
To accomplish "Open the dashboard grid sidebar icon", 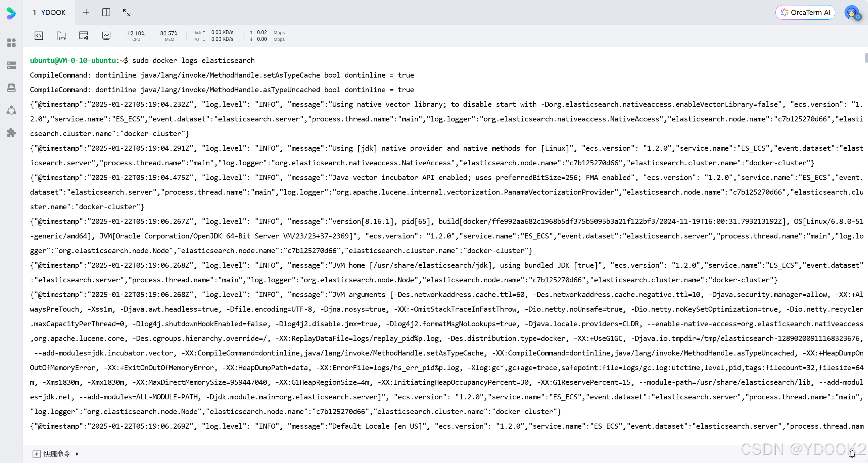I will tap(12, 43).
